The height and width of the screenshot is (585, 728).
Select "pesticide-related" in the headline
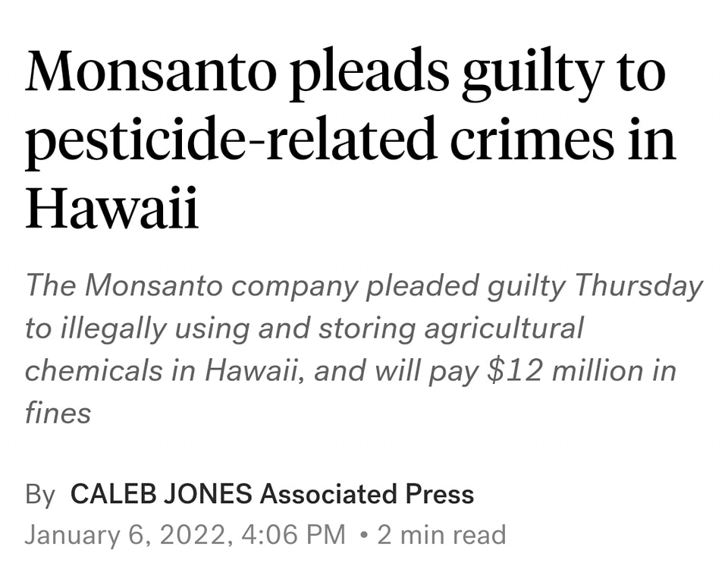[237, 141]
